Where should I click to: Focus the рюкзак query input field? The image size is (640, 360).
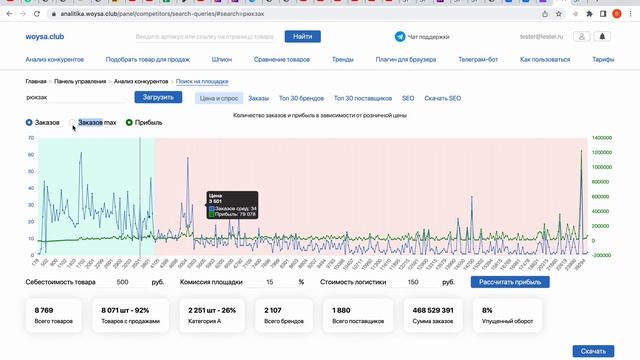pos(76,98)
